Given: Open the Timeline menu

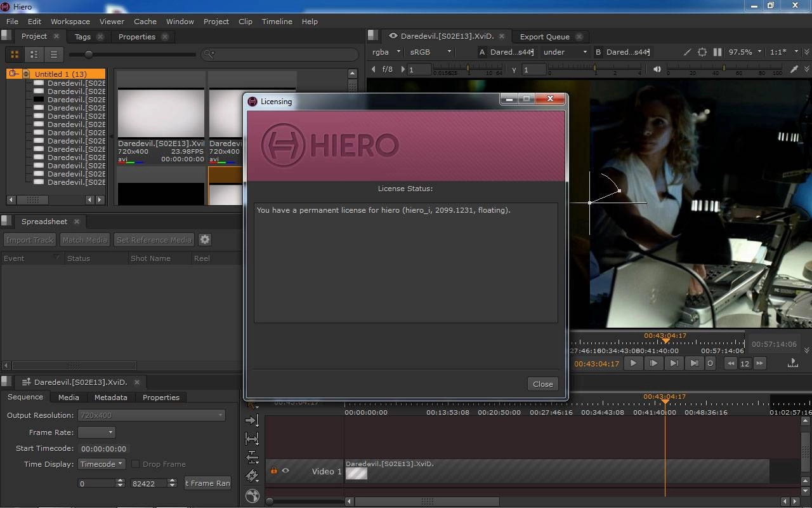Looking at the screenshot, I should tap(277, 22).
